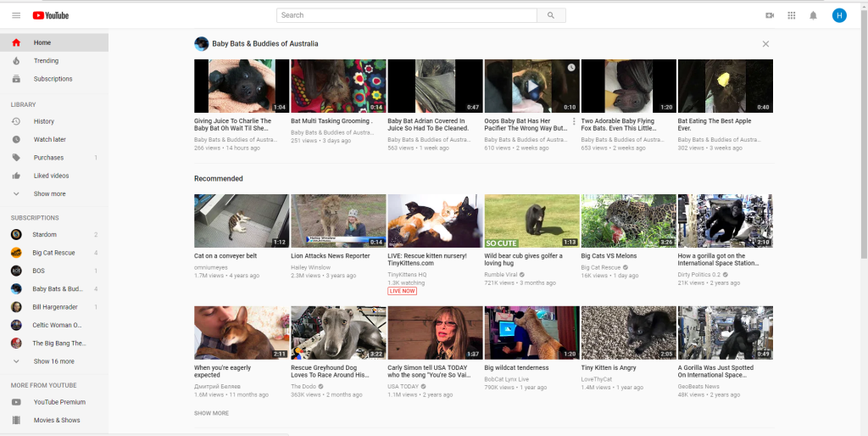
Task: Open the YouTube apps grid
Action: pos(792,15)
